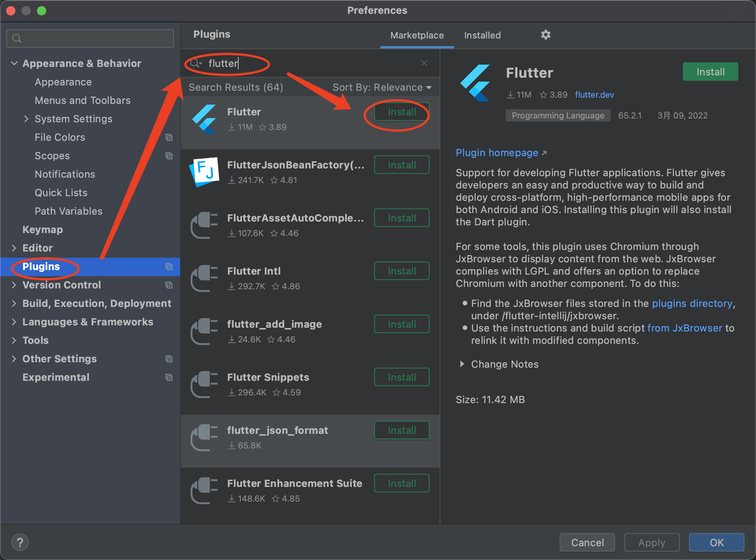Select the Flutter Snippets plugin icon
Image resolution: width=756 pixels, height=560 pixels.
tap(204, 384)
